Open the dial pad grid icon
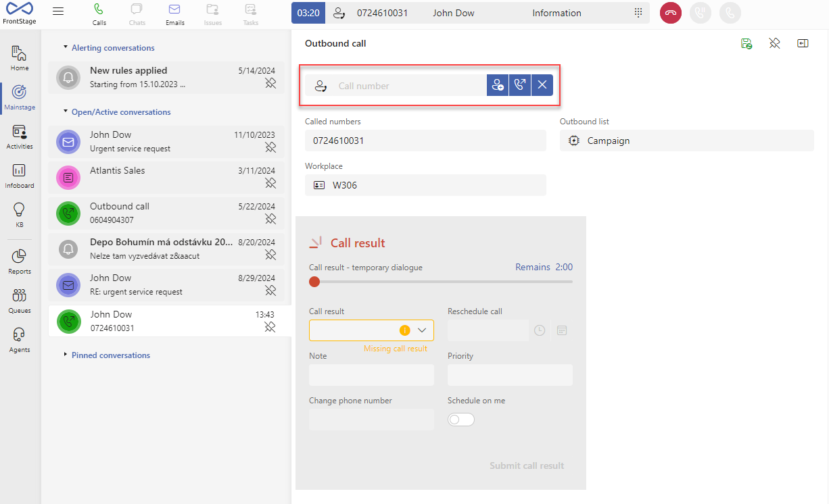829x504 pixels. tap(638, 13)
